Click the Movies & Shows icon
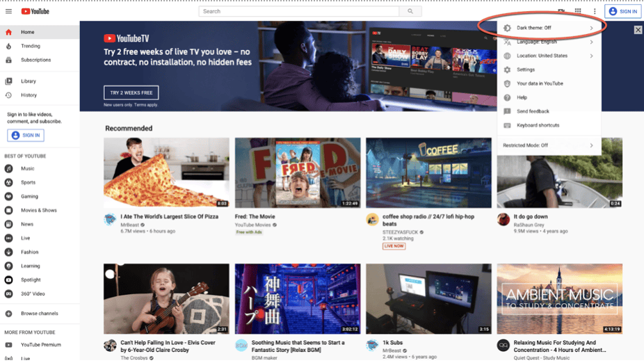644x363 pixels. [x=8, y=211]
